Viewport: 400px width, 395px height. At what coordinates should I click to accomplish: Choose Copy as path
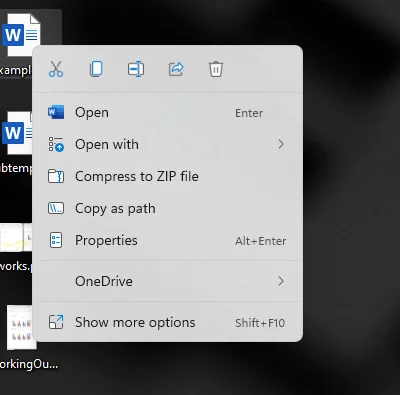[168, 209]
